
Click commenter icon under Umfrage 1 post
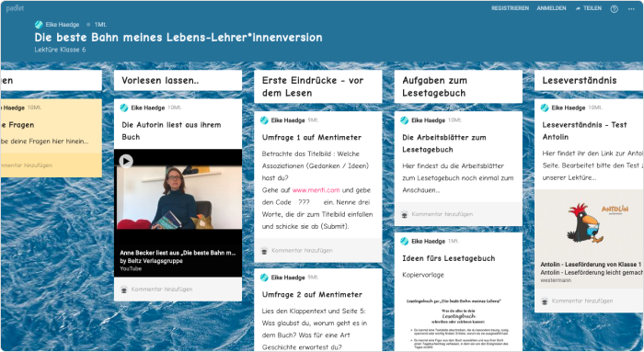tap(264, 250)
